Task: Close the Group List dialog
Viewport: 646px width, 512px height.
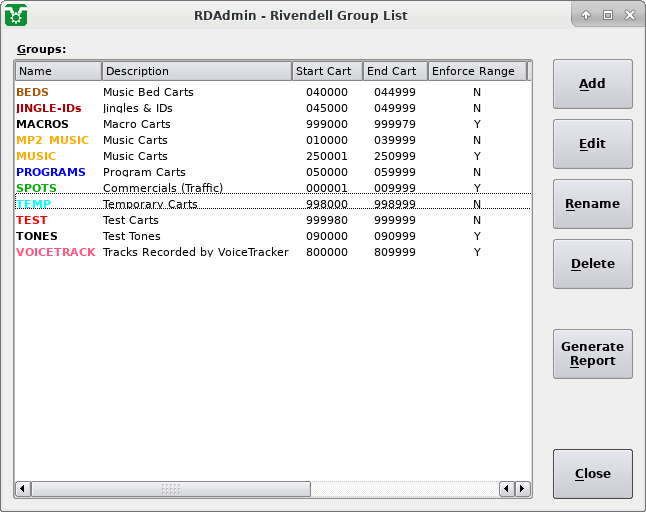Action: click(x=592, y=474)
